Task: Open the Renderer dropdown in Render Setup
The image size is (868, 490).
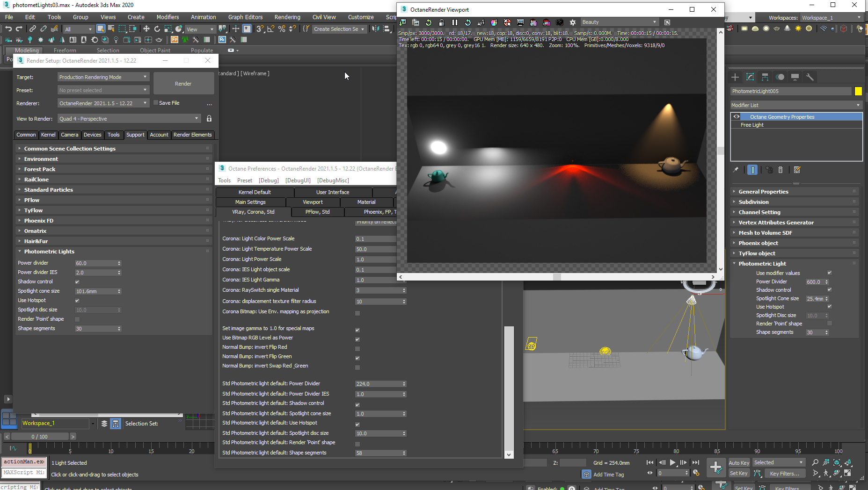Action: 103,103
